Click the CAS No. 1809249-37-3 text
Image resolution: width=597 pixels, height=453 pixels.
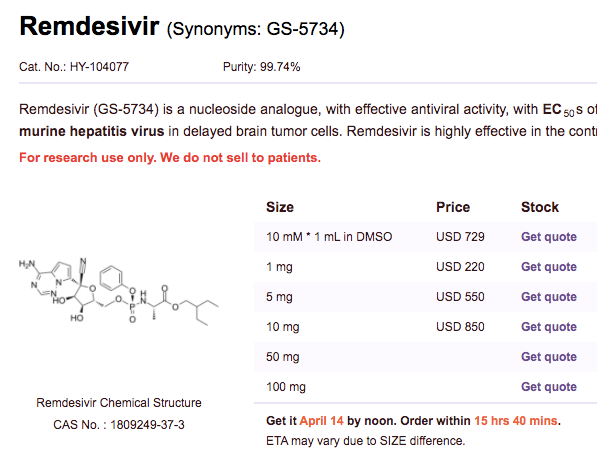pos(119,425)
